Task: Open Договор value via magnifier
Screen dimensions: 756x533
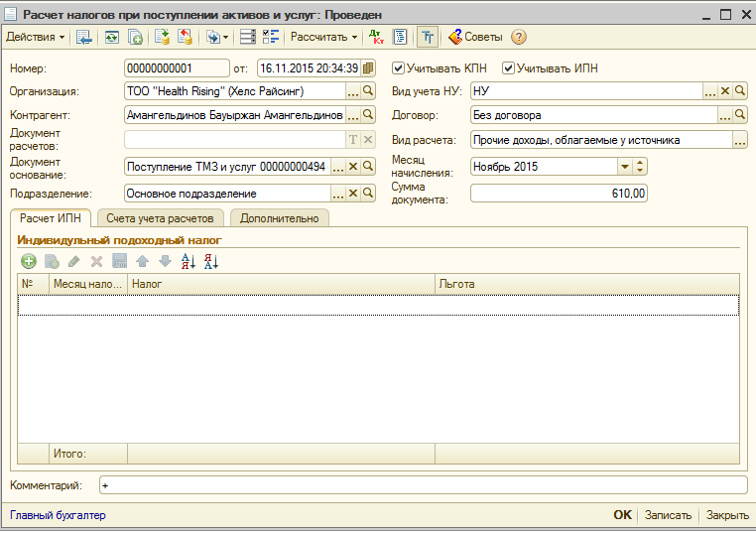Action: pos(739,115)
